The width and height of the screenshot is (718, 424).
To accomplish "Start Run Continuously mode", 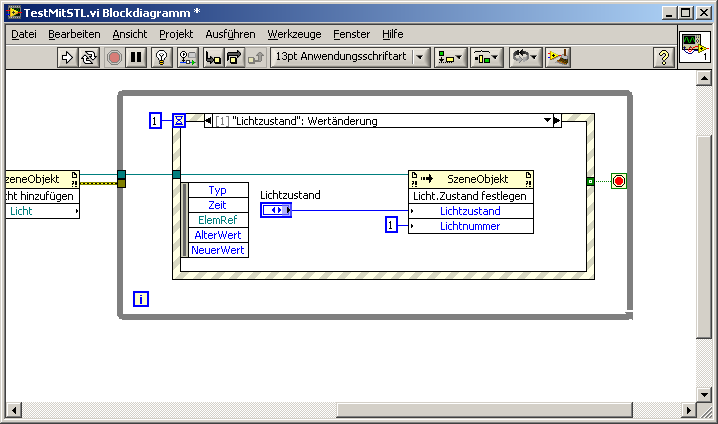I will click(x=89, y=57).
